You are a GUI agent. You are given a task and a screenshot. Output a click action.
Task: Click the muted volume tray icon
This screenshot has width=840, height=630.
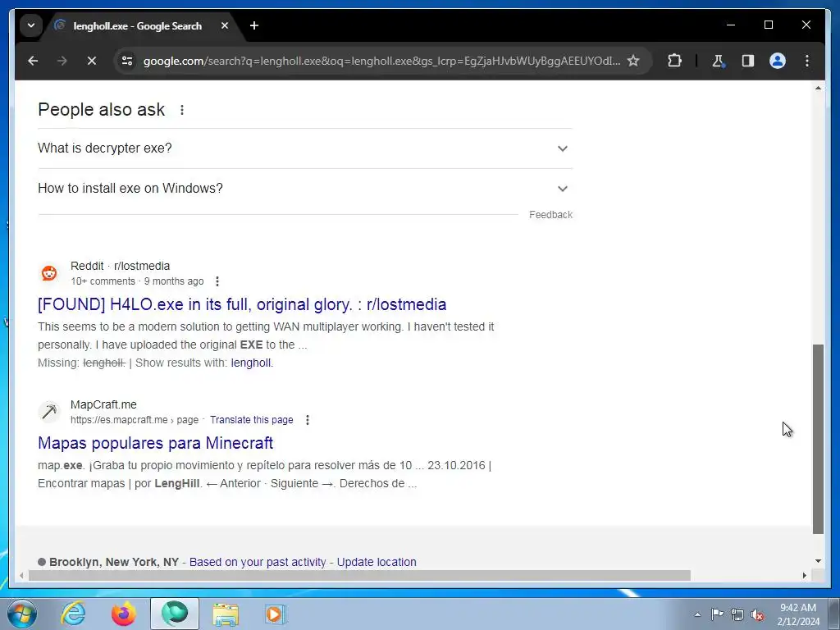coord(757,614)
